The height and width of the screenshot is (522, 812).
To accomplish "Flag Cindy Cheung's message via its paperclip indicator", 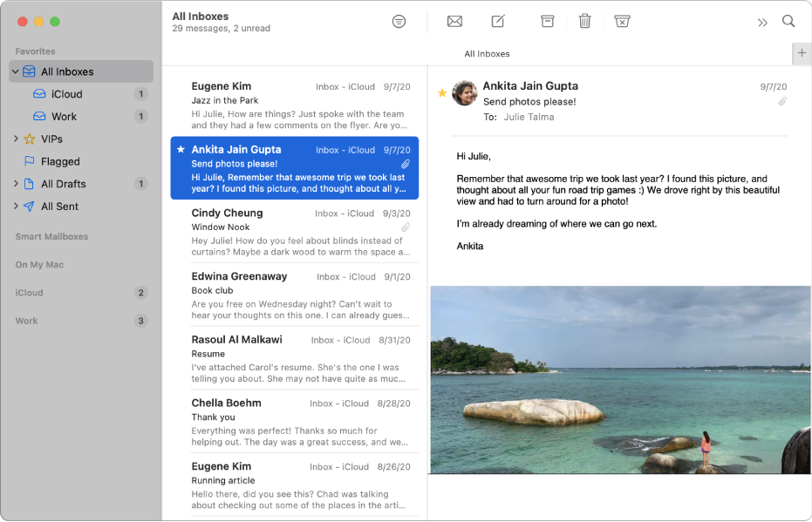I will pyautogui.click(x=405, y=227).
